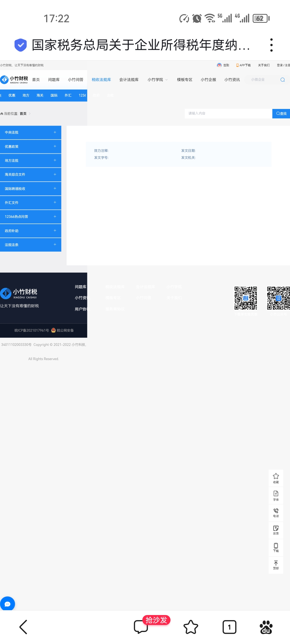Viewport: 290px width, 644px height.
Task: Select the 税收法规库 nav item
Action: click(x=101, y=80)
